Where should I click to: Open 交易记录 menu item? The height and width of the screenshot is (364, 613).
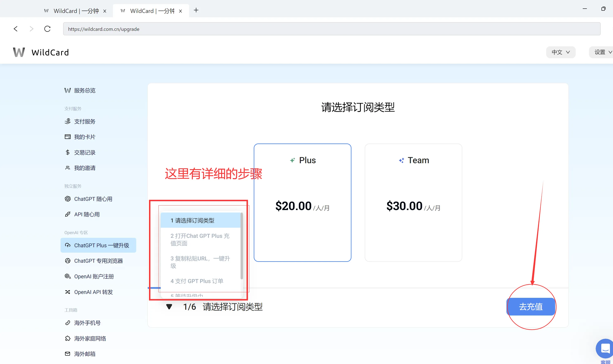coord(98,152)
